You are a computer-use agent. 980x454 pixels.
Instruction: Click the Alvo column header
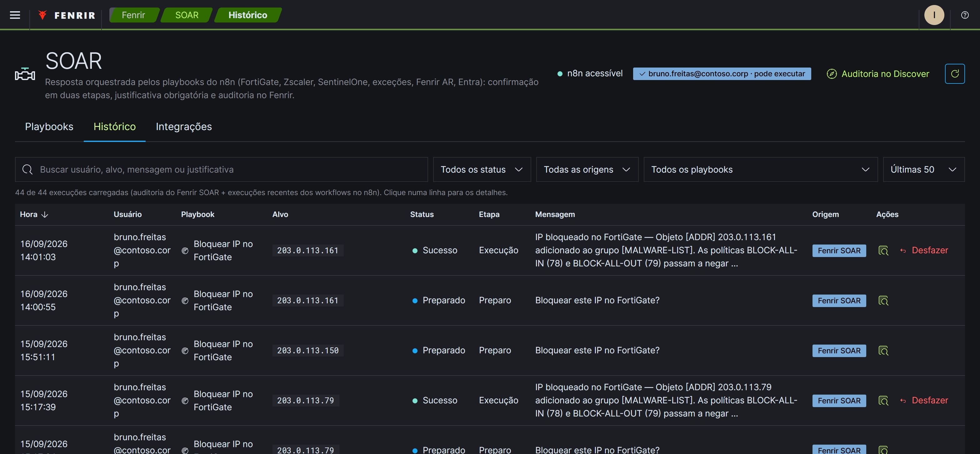click(x=280, y=214)
